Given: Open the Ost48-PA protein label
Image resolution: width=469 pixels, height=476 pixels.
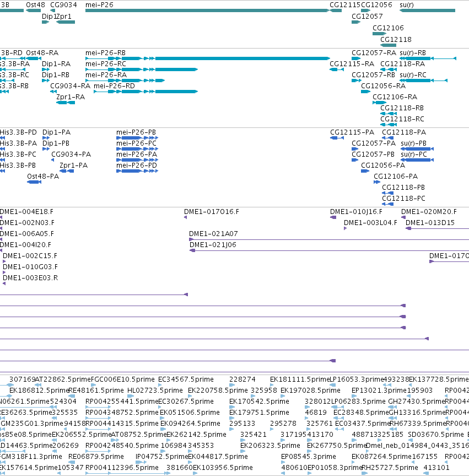Looking at the screenshot, I should pos(43,177).
